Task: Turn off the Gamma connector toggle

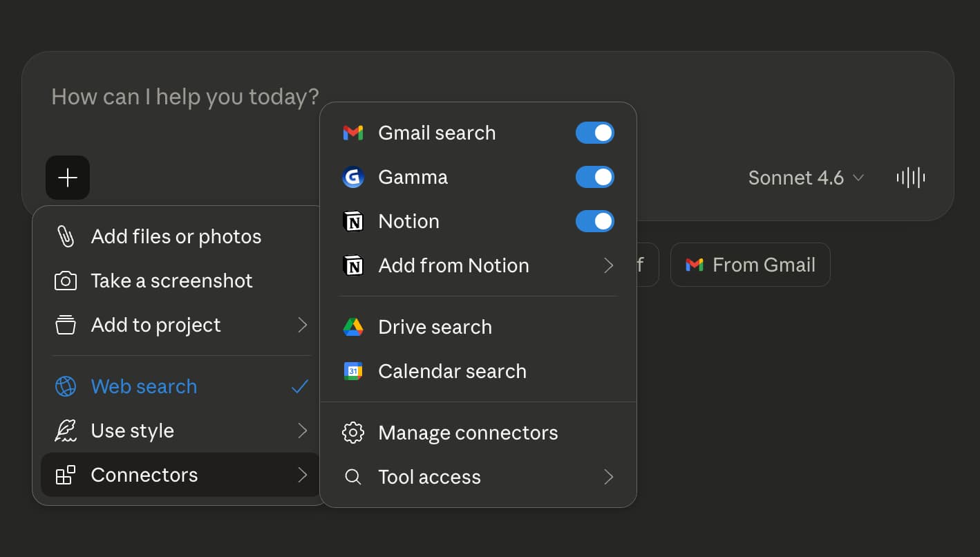Action: click(594, 177)
